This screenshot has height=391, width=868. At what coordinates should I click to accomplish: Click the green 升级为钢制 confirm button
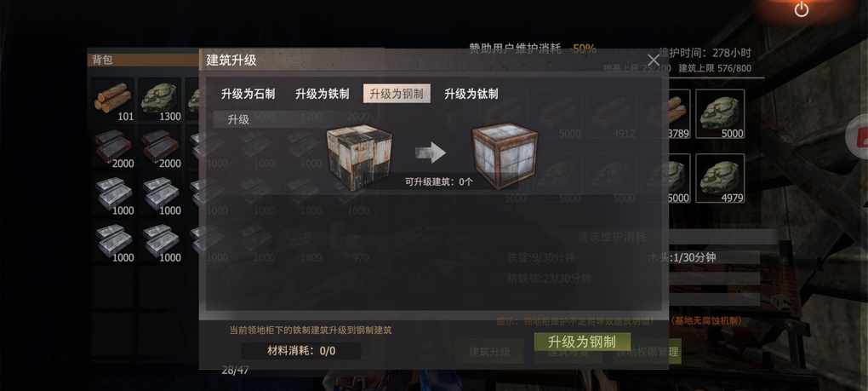tap(582, 342)
